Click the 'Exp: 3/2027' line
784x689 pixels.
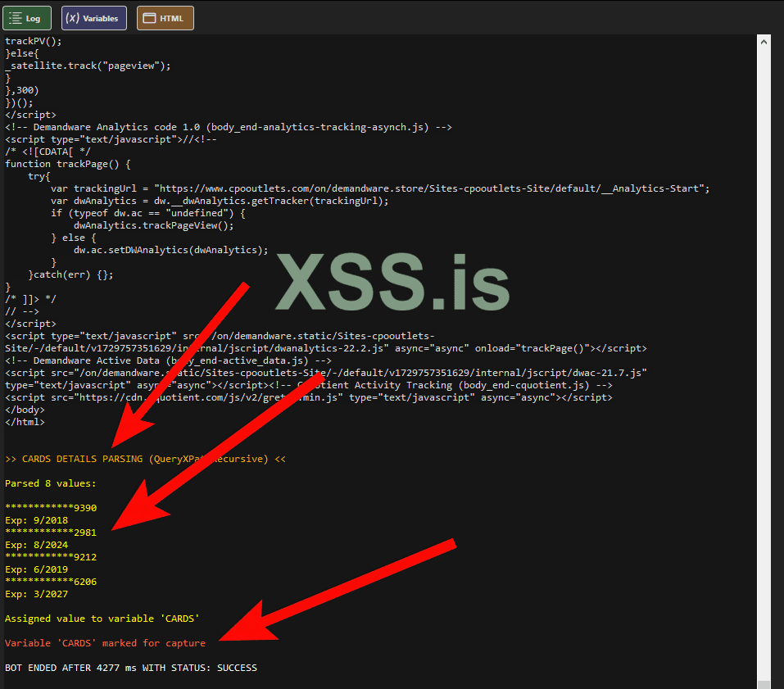pos(36,594)
